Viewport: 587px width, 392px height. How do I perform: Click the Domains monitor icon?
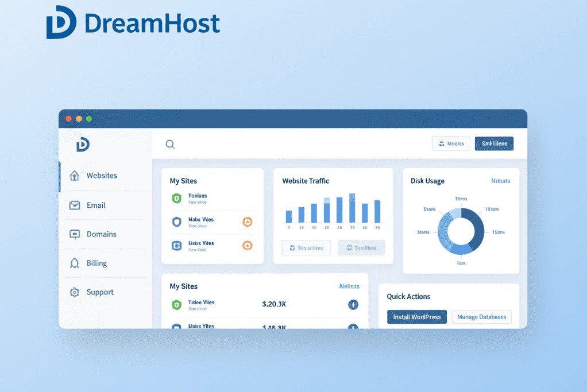click(74, 234)
